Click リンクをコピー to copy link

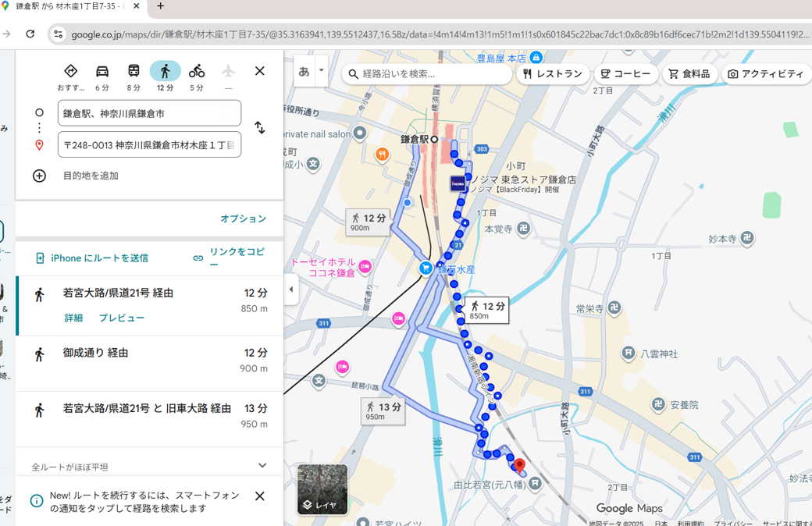coord(229,258)
